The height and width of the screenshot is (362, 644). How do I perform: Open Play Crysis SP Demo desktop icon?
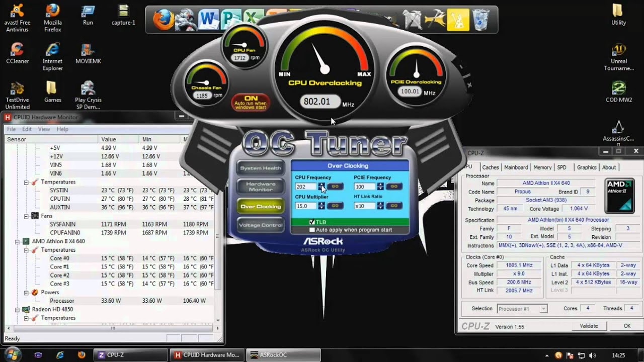(x=88, y=96)
